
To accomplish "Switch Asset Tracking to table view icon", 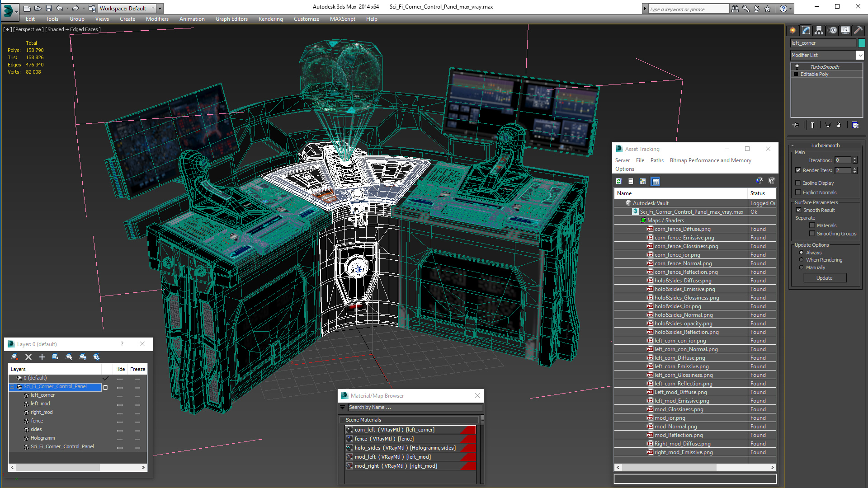I will click(x=656, y=181).
